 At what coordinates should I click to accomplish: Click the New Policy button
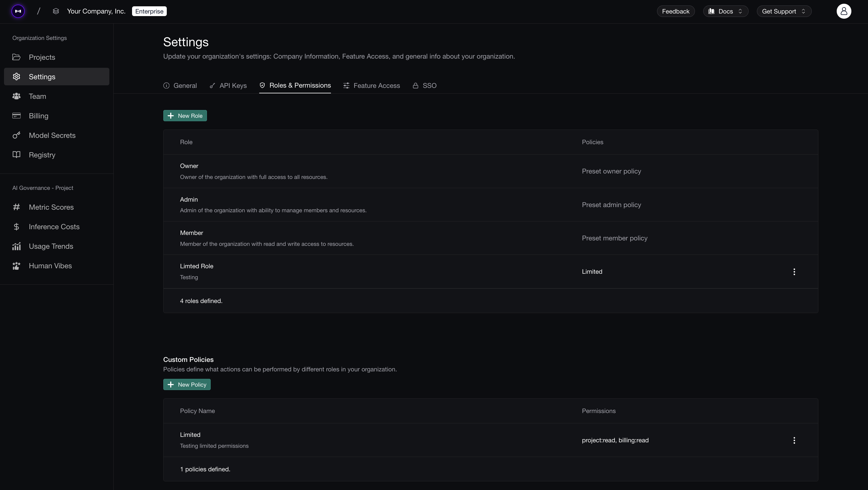187,384
